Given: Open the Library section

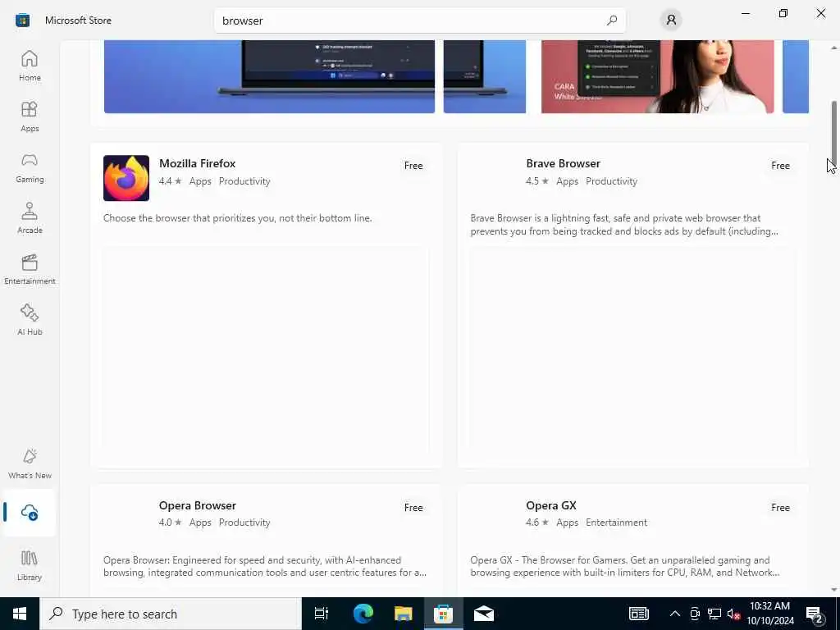Looking at the screenshot, I should (x=30, y=566).
